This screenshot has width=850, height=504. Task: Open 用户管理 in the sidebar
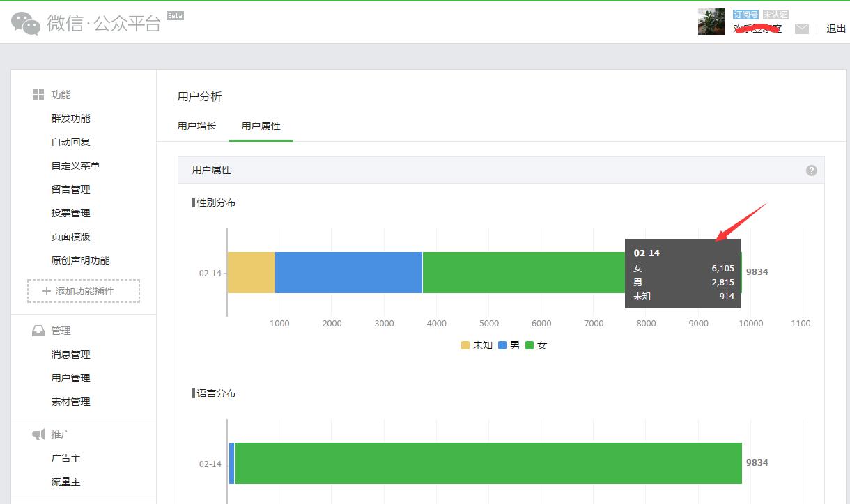pos(70,377)
